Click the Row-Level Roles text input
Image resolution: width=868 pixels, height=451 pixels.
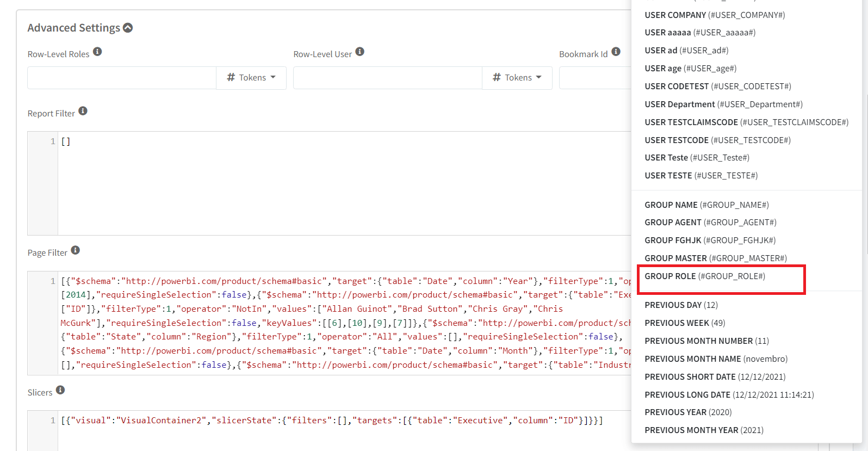point(122,78)
